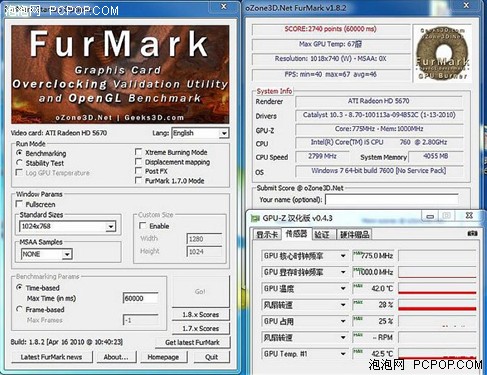
Task: Click the FurMark donut logo image
Action: [x=442, y=53]
